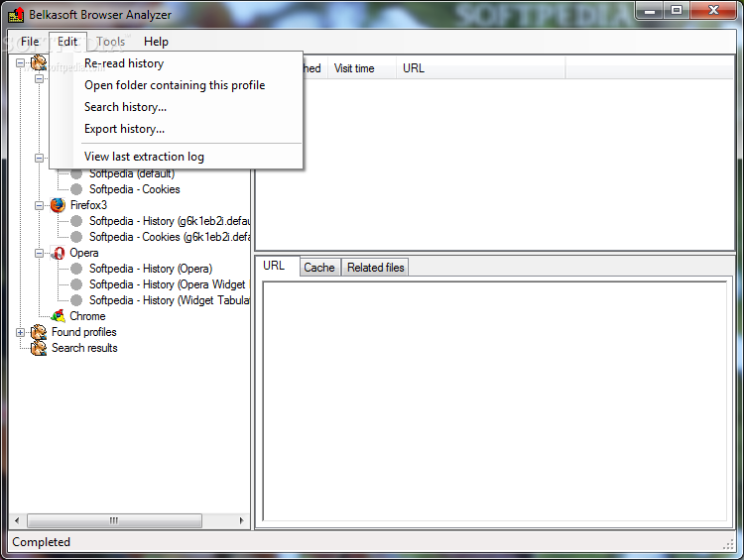744x560 pixels.
Task: Click gray bullet beside Softpedia - Cookies
Action: click(76, 189)
